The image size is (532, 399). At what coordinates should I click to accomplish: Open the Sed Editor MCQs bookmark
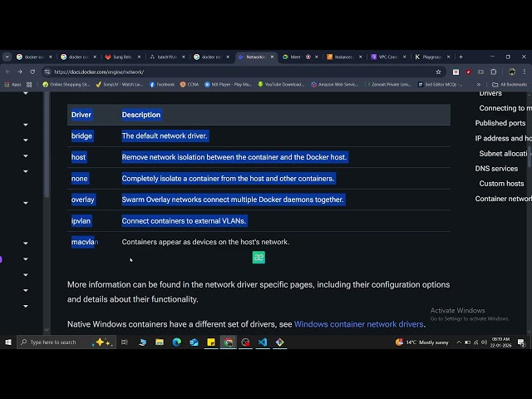click(441, 85)
